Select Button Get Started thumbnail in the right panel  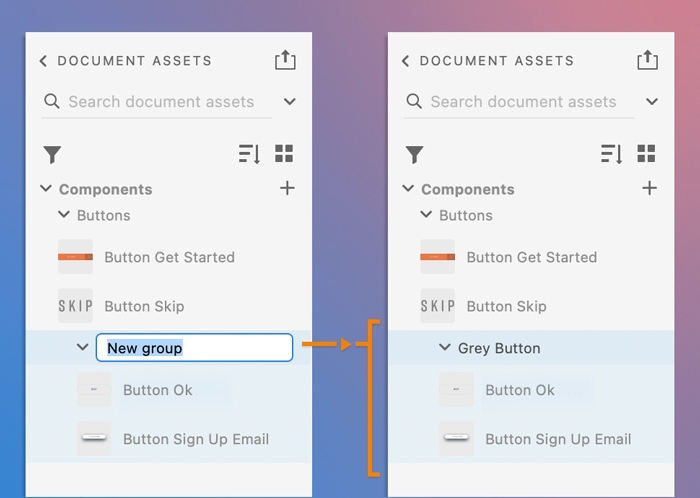(437, 257)
